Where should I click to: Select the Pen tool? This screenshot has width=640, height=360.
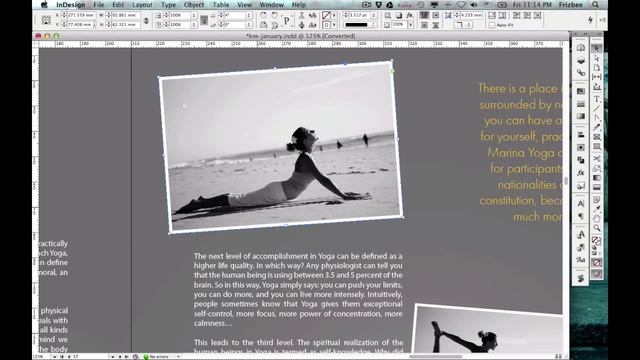pos(597,118)
